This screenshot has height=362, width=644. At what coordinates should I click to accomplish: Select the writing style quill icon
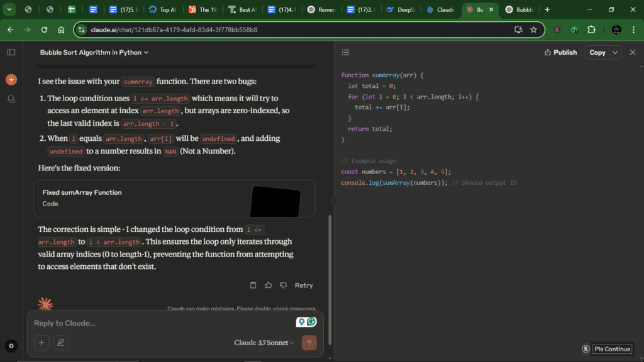point(60,343)
